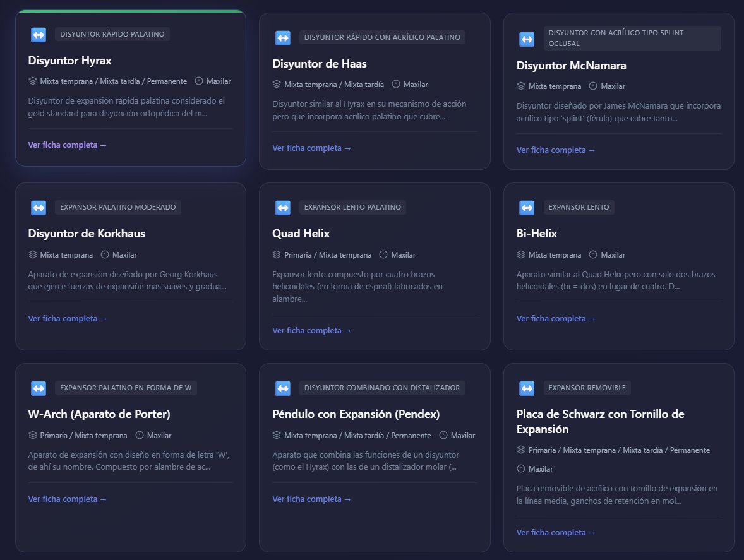Click the 'W-Arch (Aparato de Porter)' heading
The width and height of the screenshot is (744, 560).
[x=99, y=414]
